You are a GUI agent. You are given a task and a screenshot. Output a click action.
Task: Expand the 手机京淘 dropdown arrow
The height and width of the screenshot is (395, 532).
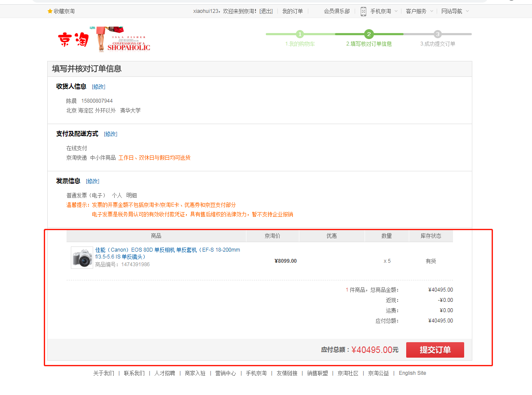point(396,11)
